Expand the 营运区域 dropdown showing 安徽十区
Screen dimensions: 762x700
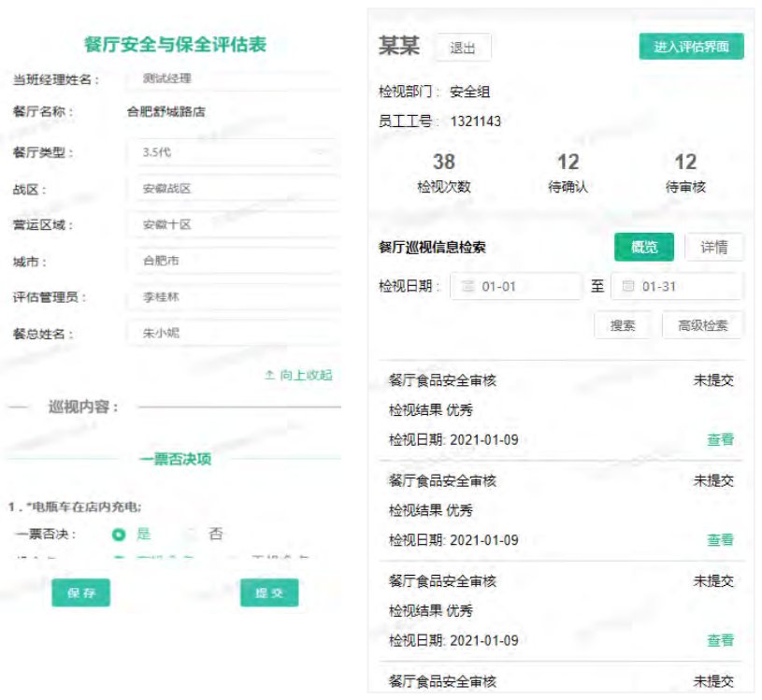pyautogui.click(x=232, y=224)
